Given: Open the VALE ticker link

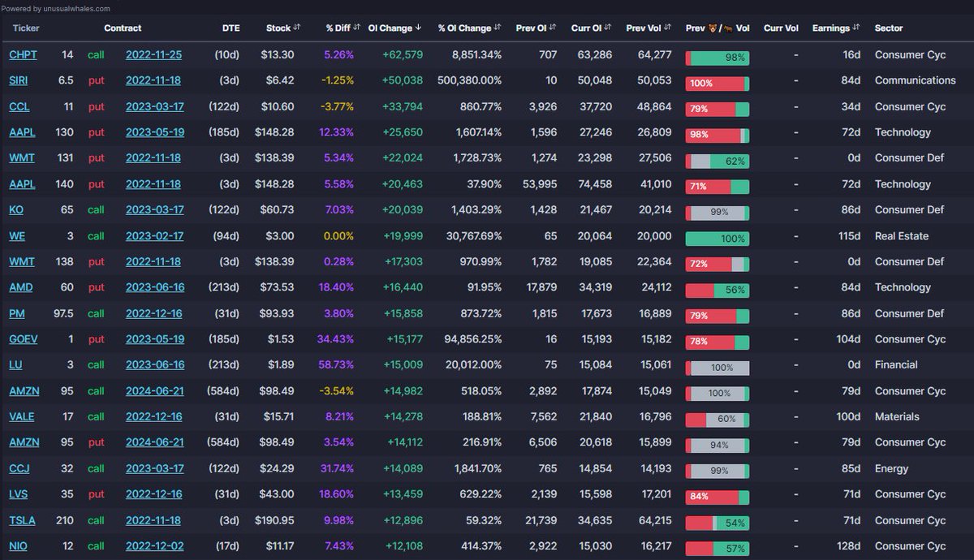Looking at the screenshot, I should (22, 416).
